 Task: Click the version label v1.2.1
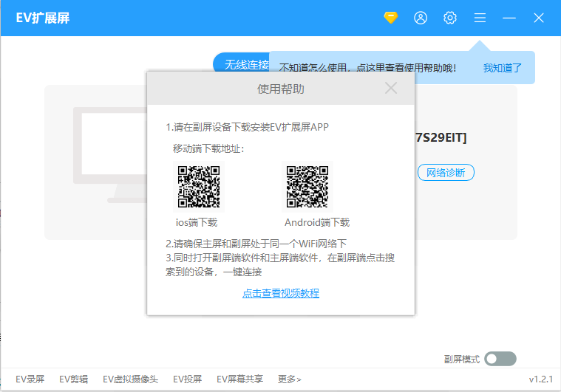pos(540,379)
